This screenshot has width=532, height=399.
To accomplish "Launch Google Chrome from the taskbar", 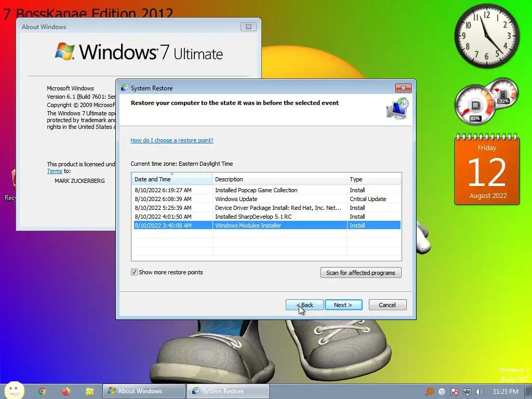I will [x=42, y=391].
